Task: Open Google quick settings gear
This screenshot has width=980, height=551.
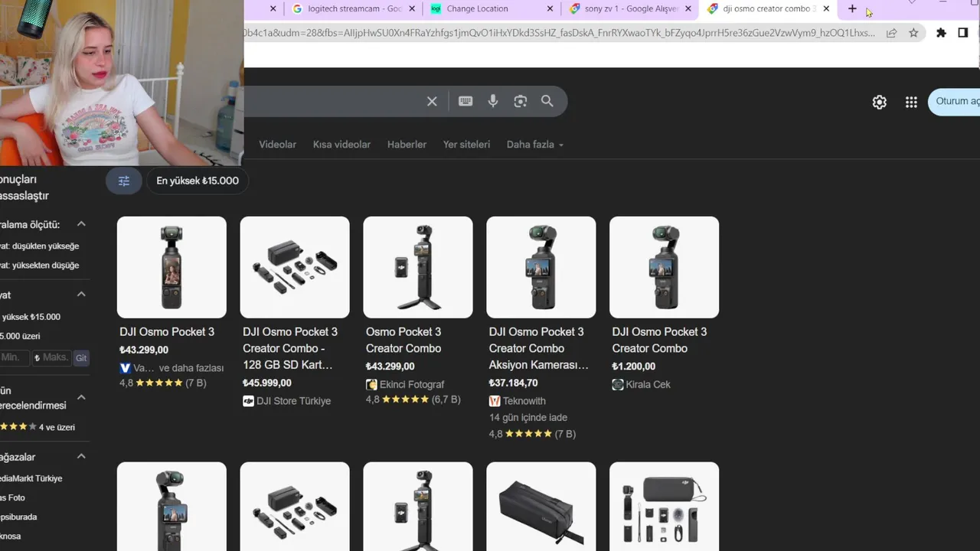Action: tap(879, 102)
